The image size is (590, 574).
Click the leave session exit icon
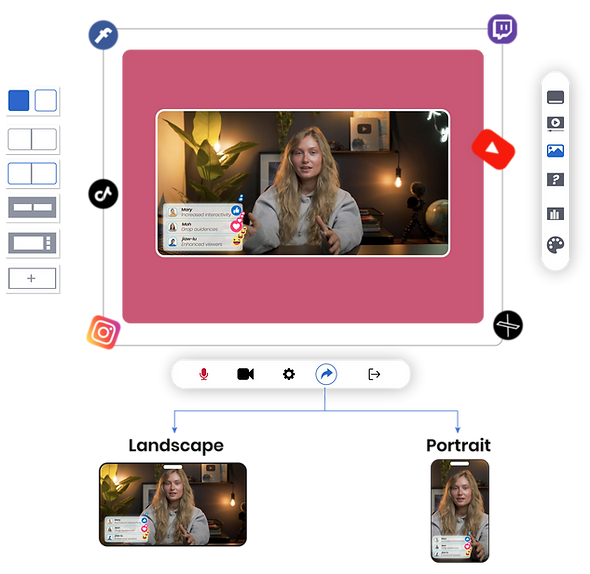[374, 374]
